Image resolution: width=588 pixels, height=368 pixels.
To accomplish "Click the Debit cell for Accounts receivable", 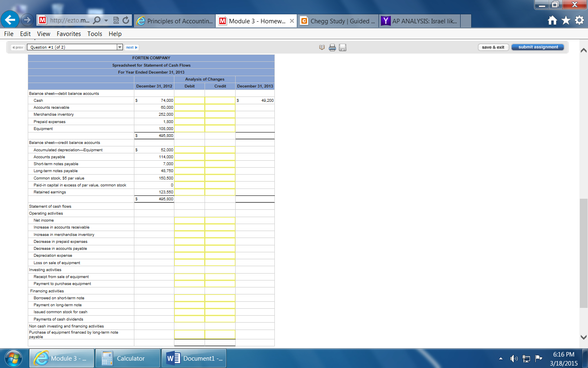I will 189,108.
